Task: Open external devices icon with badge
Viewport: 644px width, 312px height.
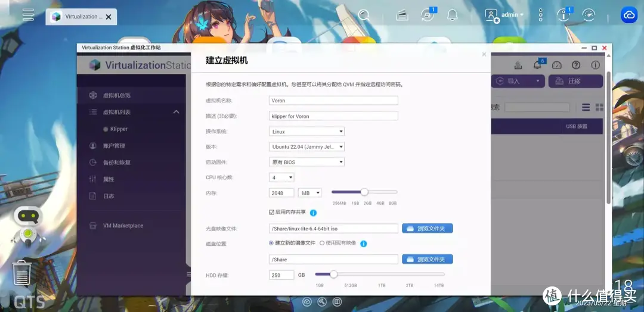Action: [x=428, y=14]
